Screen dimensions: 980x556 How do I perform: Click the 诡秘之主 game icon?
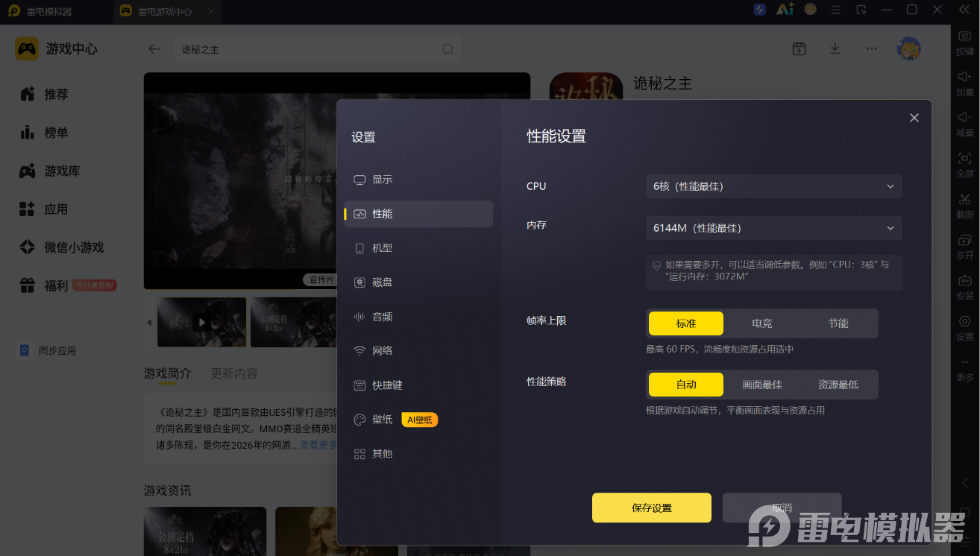pyautogui.click(x=586, y=86)
